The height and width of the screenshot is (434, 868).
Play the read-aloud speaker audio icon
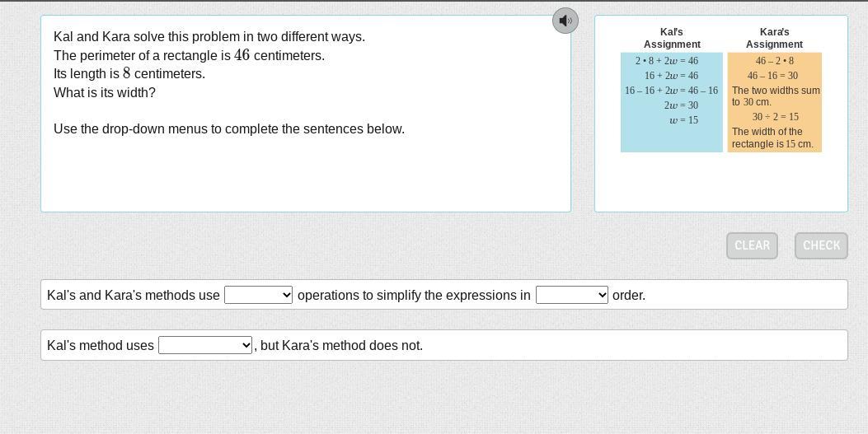565,21
